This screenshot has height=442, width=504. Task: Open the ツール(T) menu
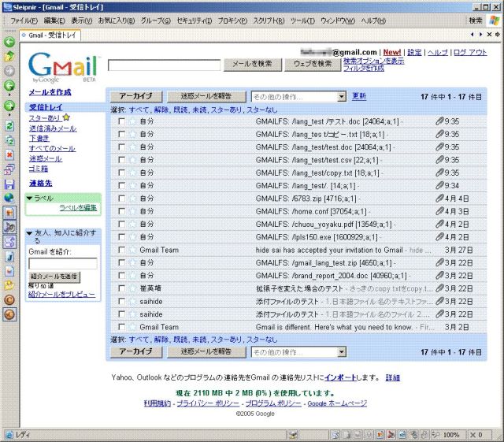pyautogui.click(x=302, y=20)
